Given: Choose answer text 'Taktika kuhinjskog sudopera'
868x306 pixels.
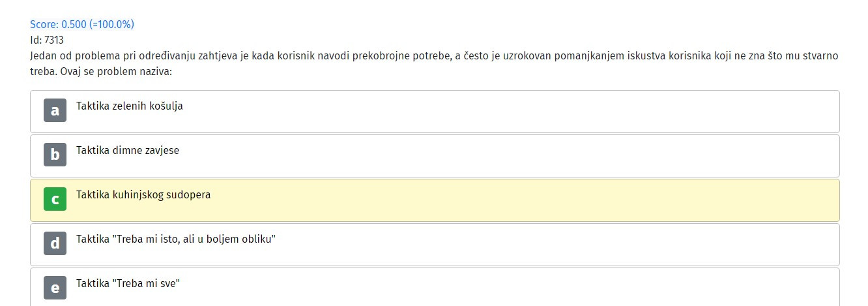Looking at the screenshot, I should click(x=143, y=194).
